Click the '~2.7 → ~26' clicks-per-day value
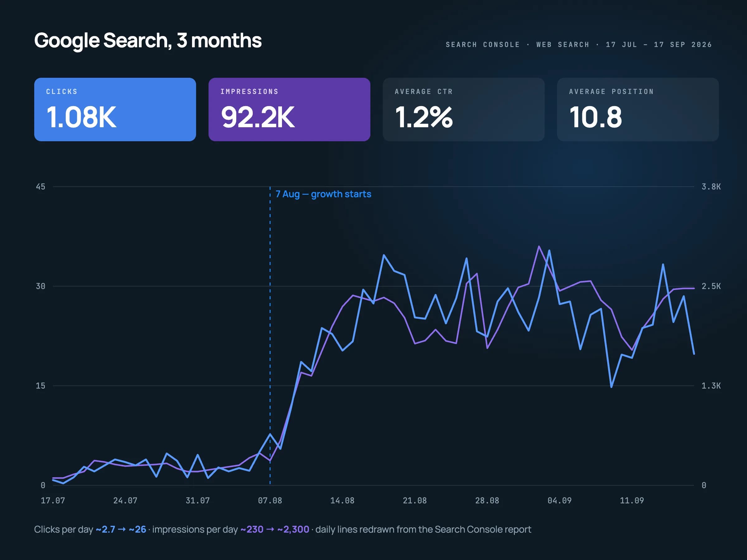 [x=121, y=529]
